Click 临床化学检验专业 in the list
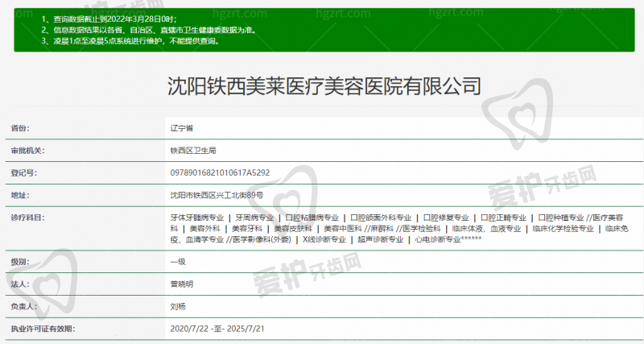 [563, 229]
